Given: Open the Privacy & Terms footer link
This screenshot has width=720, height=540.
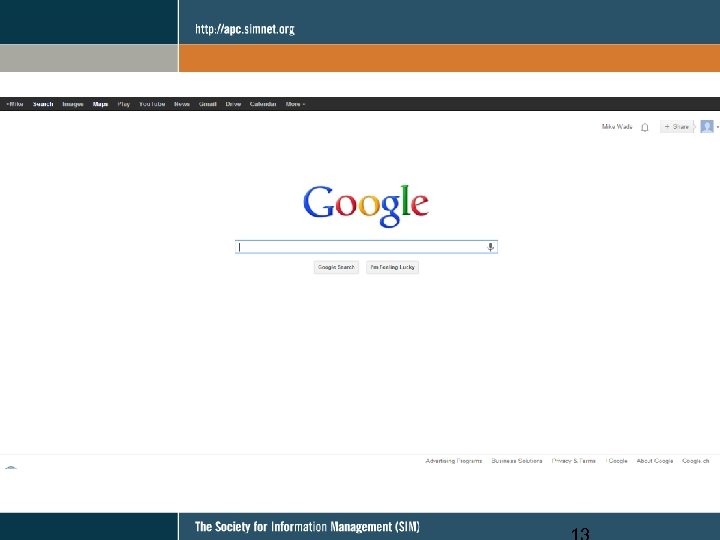Looking at the screenshot, I should tap(574, 461).
